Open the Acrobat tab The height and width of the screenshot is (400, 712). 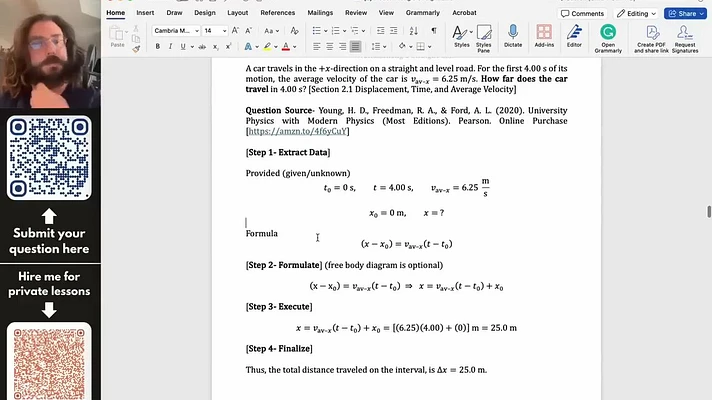tap(464, 13)
